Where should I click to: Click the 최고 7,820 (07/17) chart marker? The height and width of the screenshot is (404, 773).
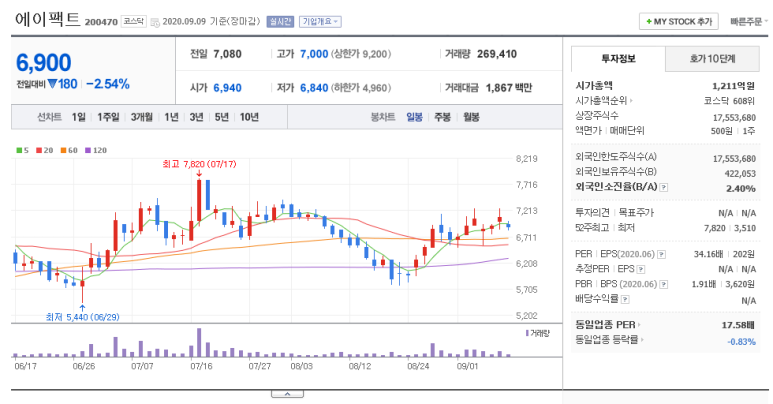point(199,164)
